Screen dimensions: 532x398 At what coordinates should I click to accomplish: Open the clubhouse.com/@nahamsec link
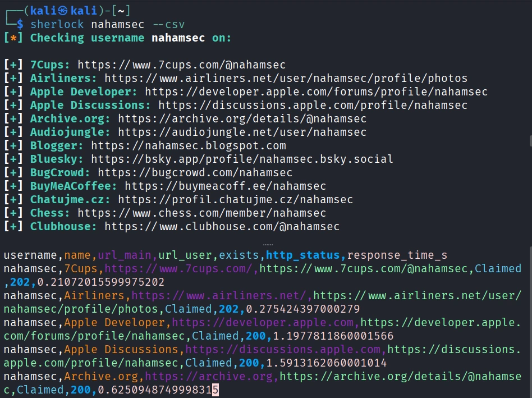coord(222,227)
